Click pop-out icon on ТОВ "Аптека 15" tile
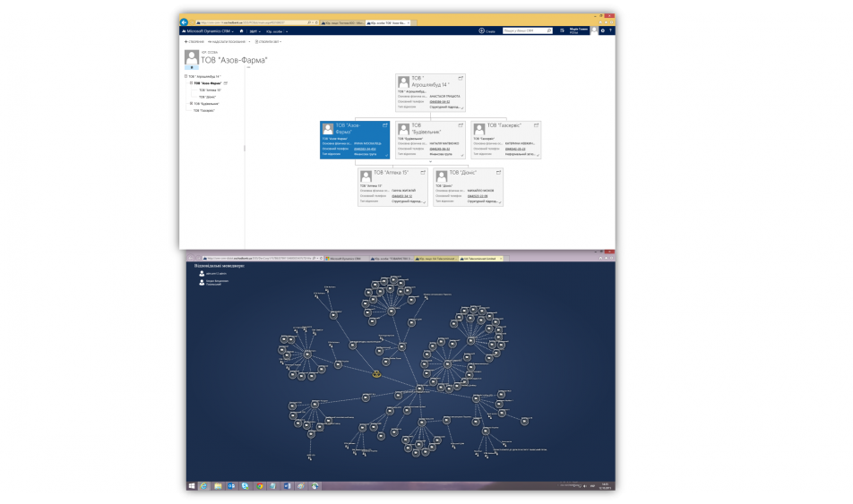The width and height of the screenshot is (853, 504). pos(423,172)
